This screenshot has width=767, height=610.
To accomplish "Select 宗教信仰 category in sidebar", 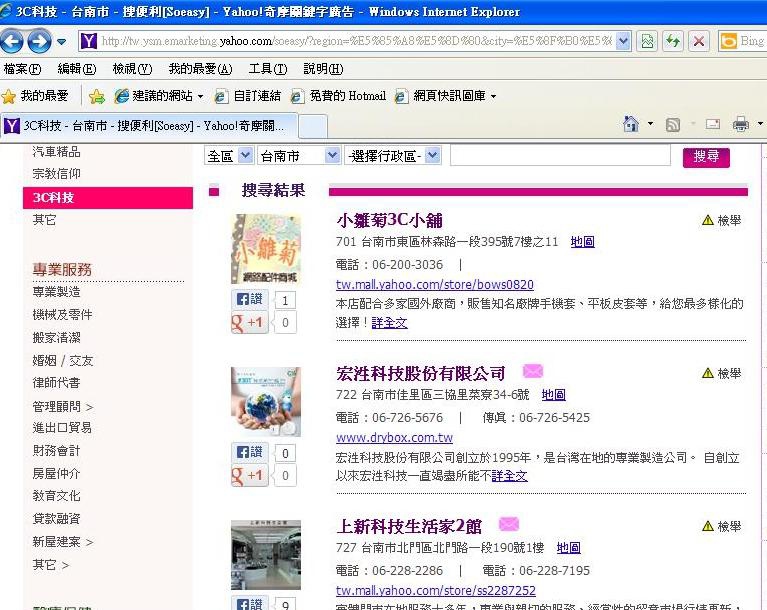I will click(56, 174).
